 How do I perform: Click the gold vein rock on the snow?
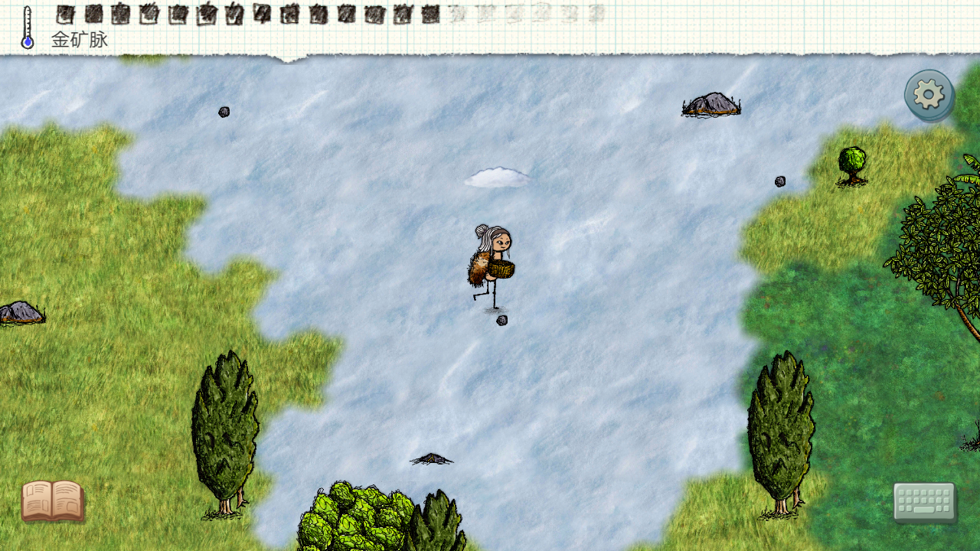711,105
